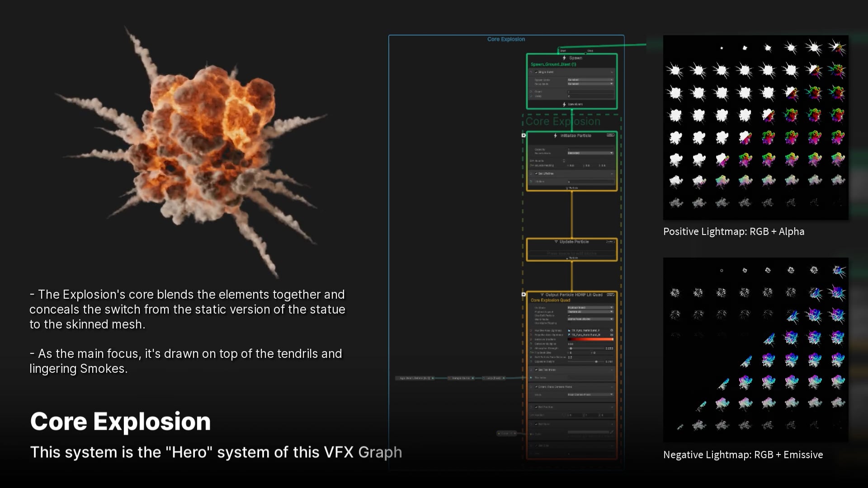Screen dimensions: 868x488
Task: Open the Bounds Mode dropdown set to Recorded
Action: point(590,153)
